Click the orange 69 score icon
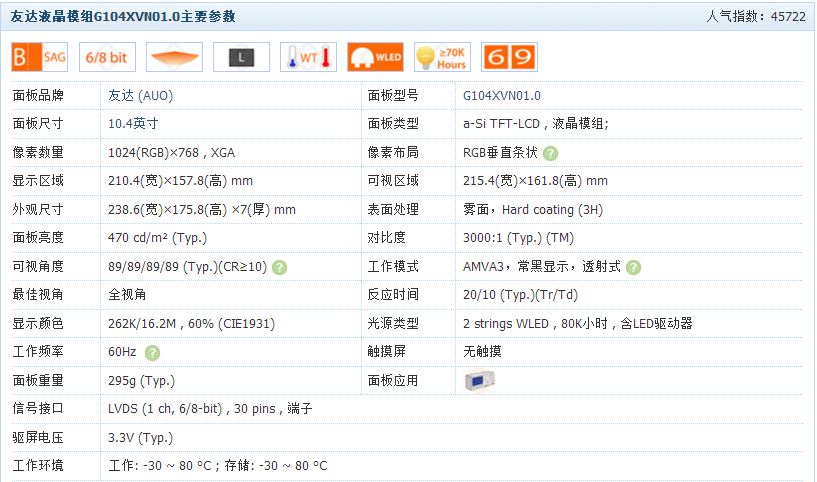 [x=509, y=57]
